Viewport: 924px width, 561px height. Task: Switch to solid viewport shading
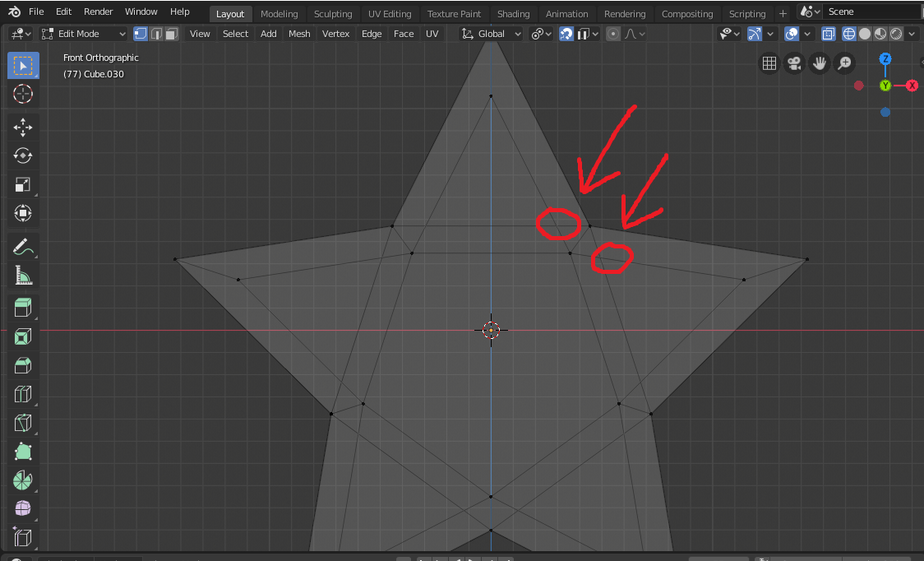click(865, 34)
